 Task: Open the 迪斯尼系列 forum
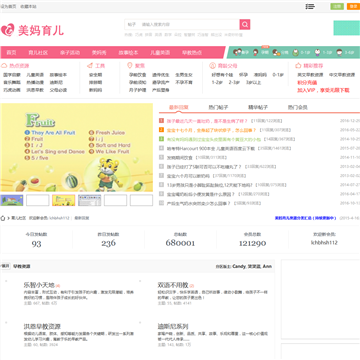[173, 326]
